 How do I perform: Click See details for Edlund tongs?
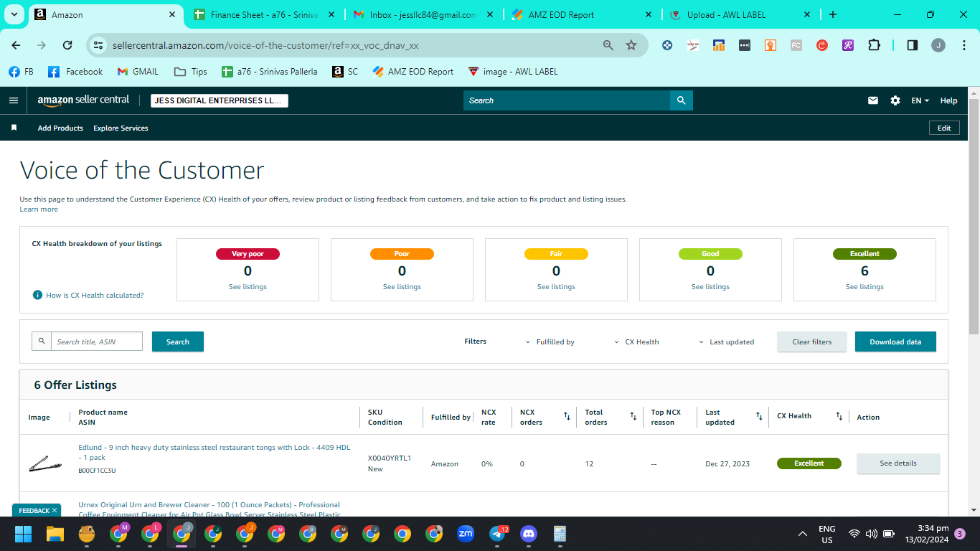coord(898,463)
